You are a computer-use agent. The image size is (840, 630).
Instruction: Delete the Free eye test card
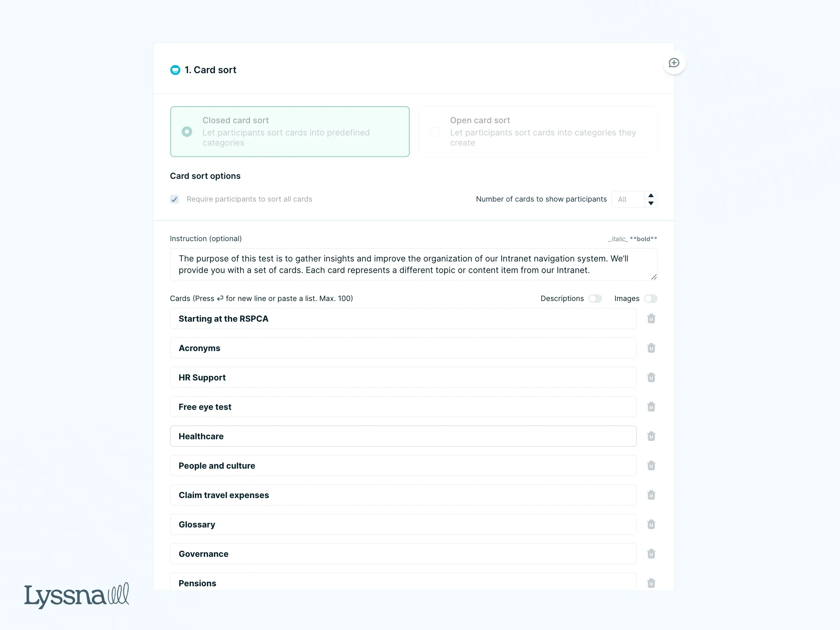click(x=651, y=407)
